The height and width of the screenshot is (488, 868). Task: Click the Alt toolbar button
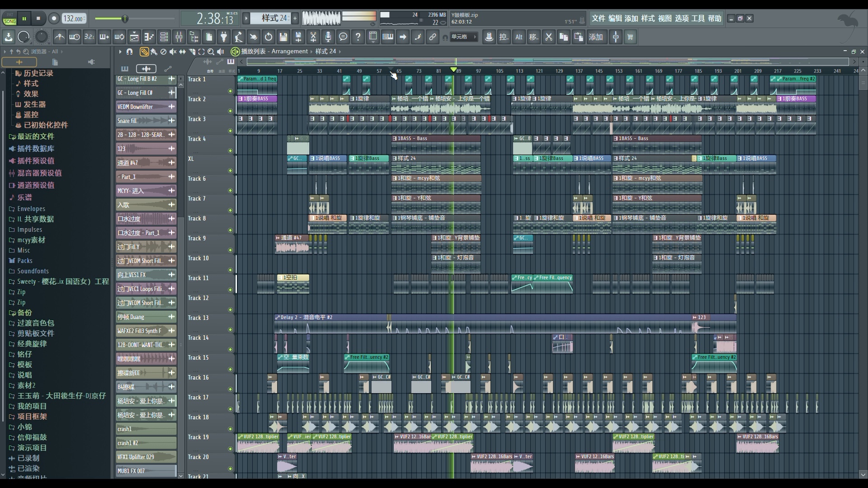[519, 37]
